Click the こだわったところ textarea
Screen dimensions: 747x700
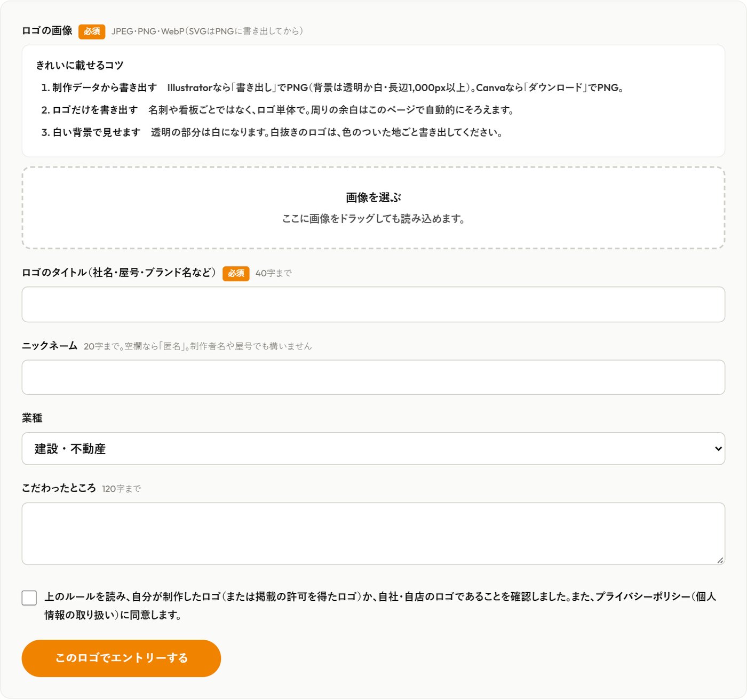[373, 534]
